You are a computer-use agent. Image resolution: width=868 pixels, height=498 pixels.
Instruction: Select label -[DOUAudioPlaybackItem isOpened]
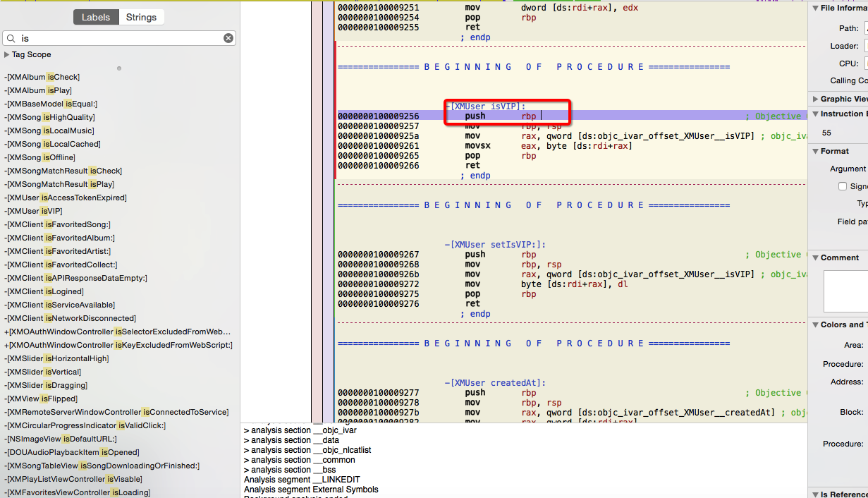pyautogui.click(x=71, y=452)
